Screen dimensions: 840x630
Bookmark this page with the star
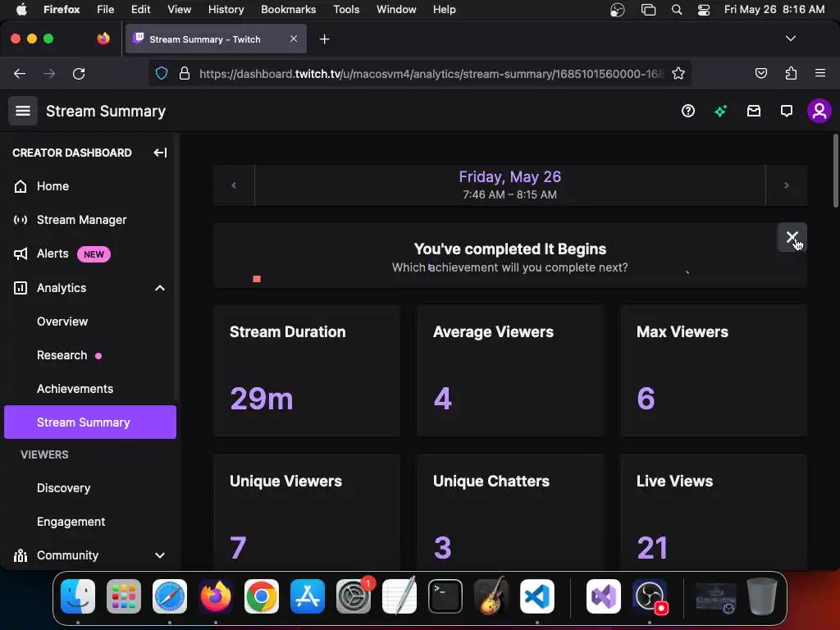click(x=678, y=73)
